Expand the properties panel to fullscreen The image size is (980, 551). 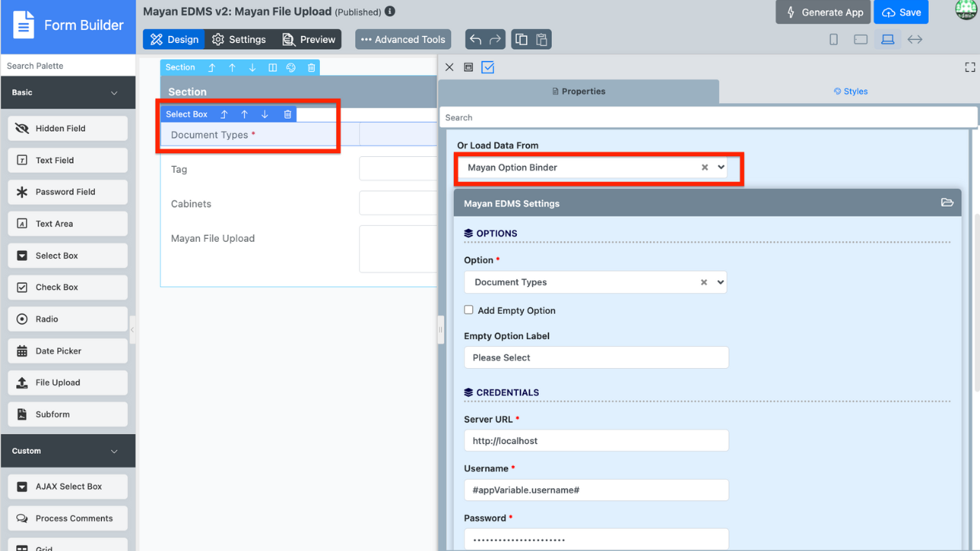(x=970, y=67)
